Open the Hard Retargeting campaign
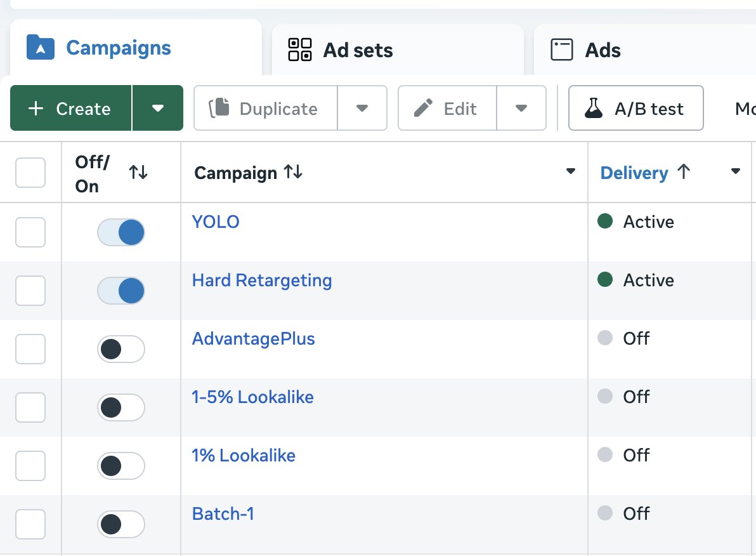This screenshot has width=756, height=556. [262, 281]
